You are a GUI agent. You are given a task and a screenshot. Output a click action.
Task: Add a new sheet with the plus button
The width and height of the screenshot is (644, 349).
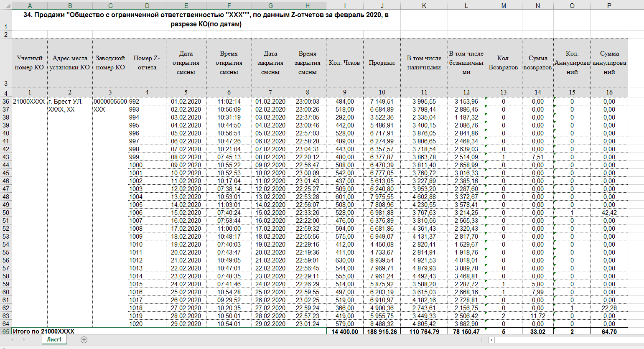tap(84, 340)
